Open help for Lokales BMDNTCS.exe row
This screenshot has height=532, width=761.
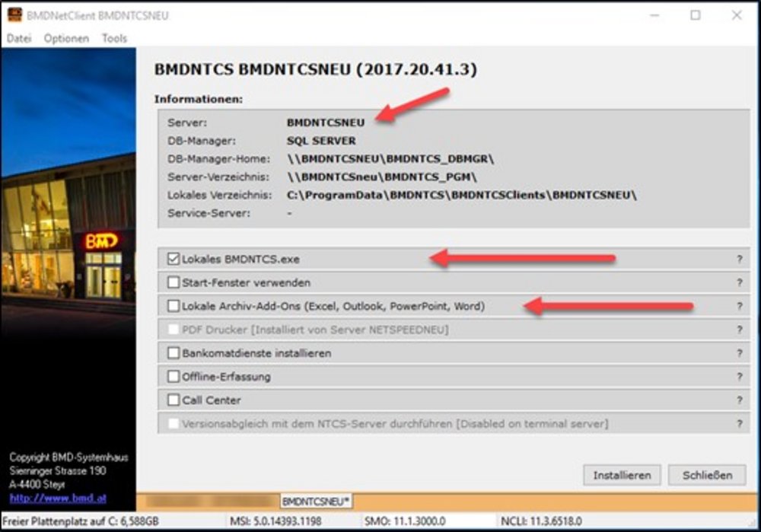(x=739, y=260)
